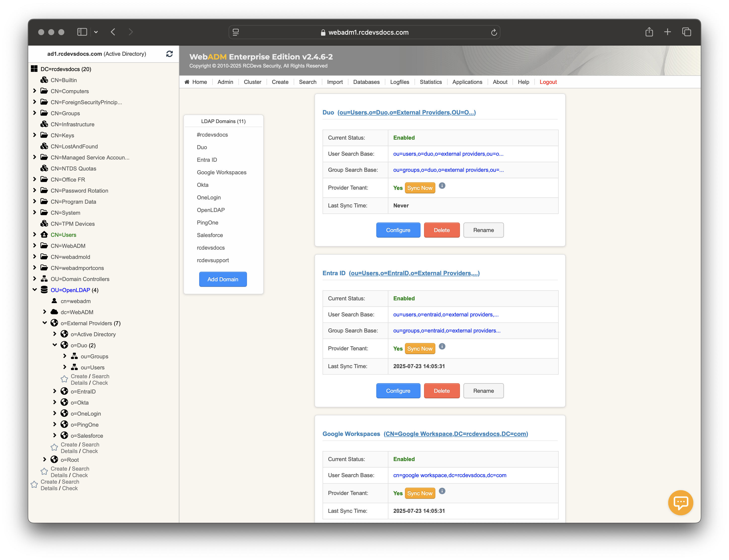Image resolution: width=729 pixels, height=560 pixels.
Task: Click the page settings icon in the address bar
Action: (236, 32)
